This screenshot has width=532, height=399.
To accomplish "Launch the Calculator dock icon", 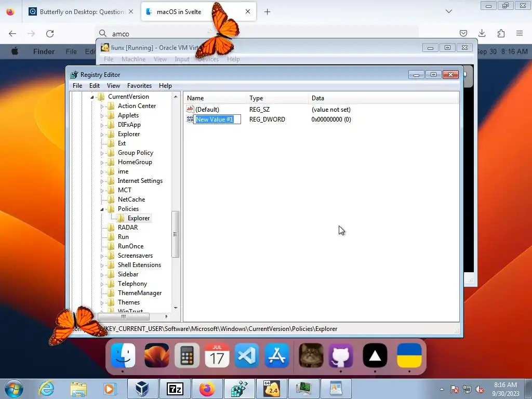I will tap(187, 355).
